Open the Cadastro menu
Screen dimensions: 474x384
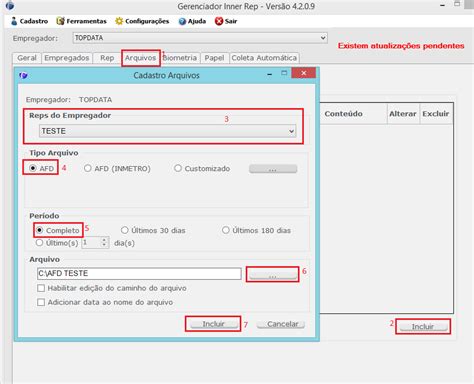(x=29, y=21)
